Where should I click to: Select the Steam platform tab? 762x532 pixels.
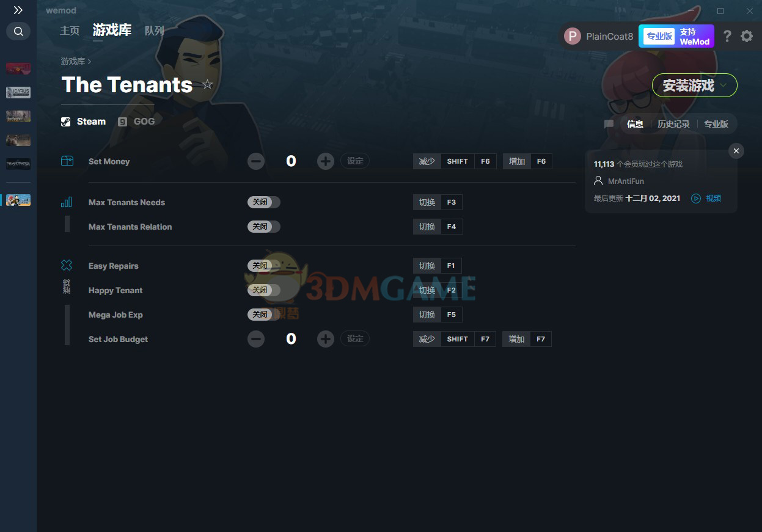point(83,122)
